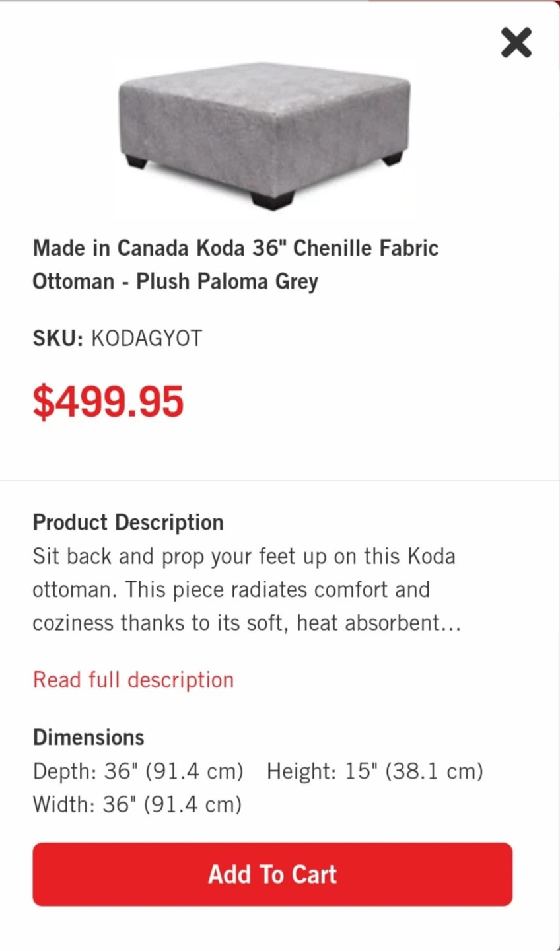Click the product title starting 'Made in Canada'
The width and height of the screenshot is (560, 951).
pyautogui.click(x=236, y=248)
